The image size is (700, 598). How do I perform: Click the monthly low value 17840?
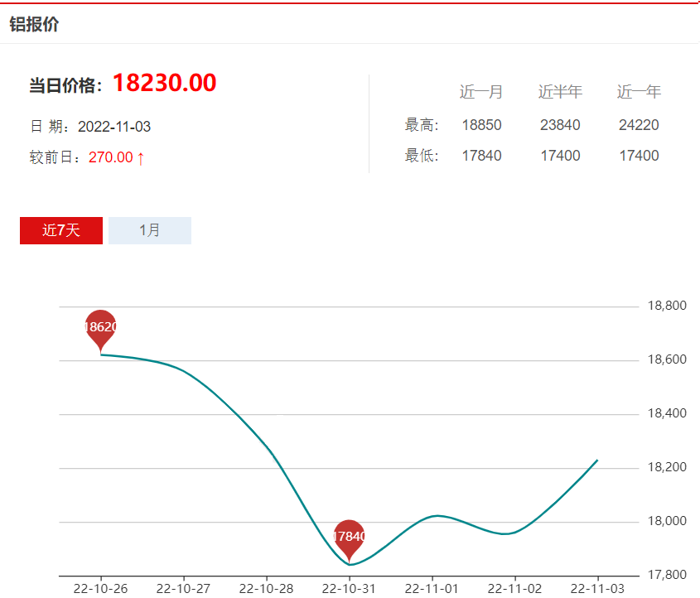481,156
